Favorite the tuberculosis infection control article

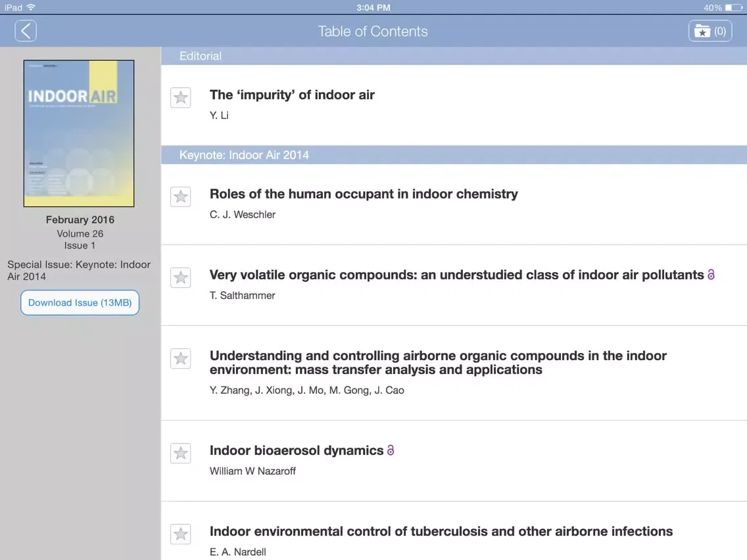tap(181, 534)
